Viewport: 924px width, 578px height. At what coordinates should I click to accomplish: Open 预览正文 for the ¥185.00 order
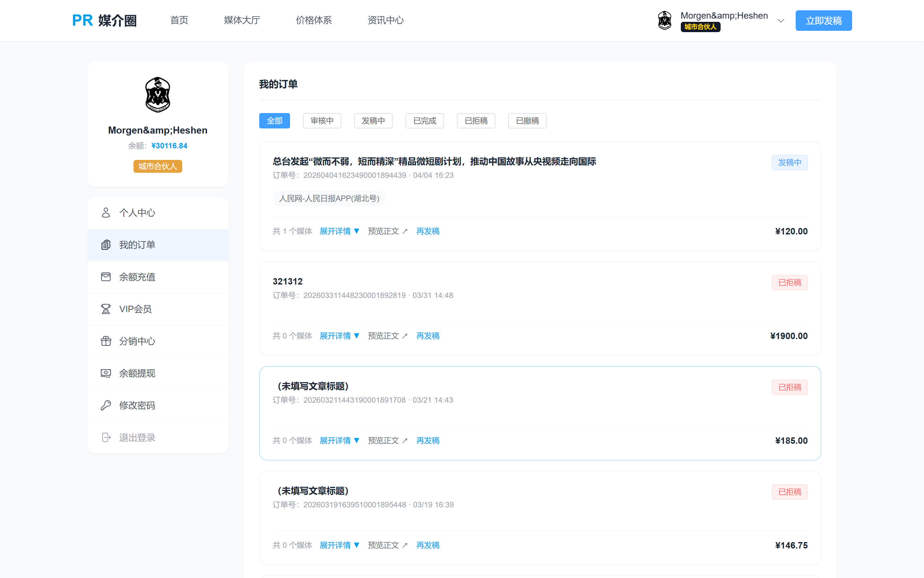point(388,441)
